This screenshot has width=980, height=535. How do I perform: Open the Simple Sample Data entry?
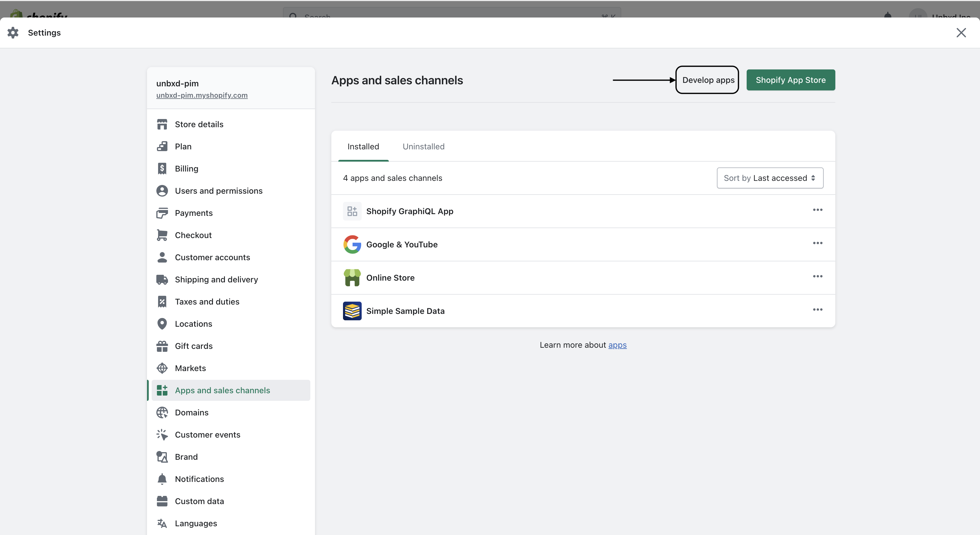coord(583,311)
